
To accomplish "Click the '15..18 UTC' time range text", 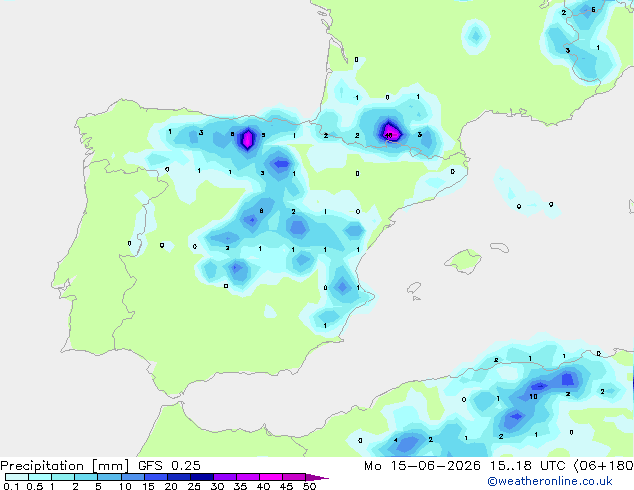I will (x=527, y=466).
